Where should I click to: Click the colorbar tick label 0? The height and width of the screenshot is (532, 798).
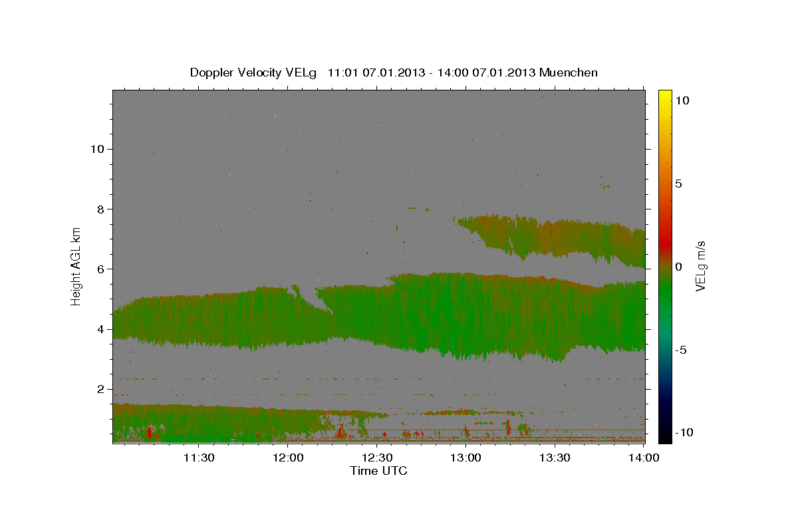[x=679, y=267]
